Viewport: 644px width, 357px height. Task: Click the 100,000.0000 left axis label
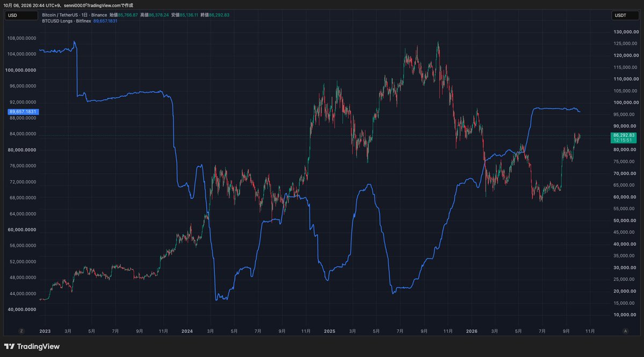(x=20, y=70)
